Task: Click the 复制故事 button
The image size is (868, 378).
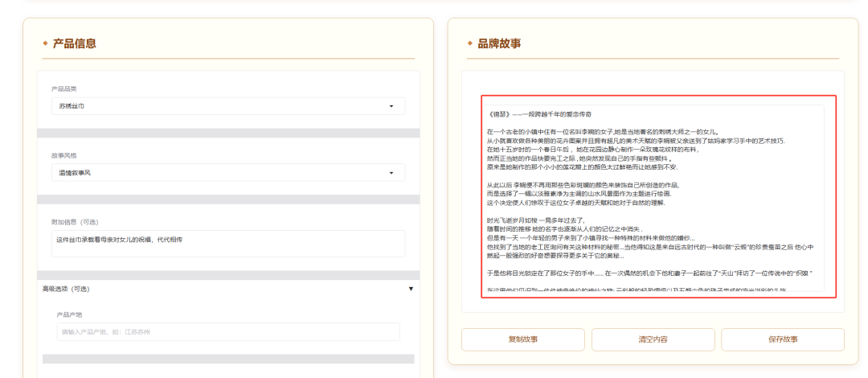Action: click(x=523, y=339)
